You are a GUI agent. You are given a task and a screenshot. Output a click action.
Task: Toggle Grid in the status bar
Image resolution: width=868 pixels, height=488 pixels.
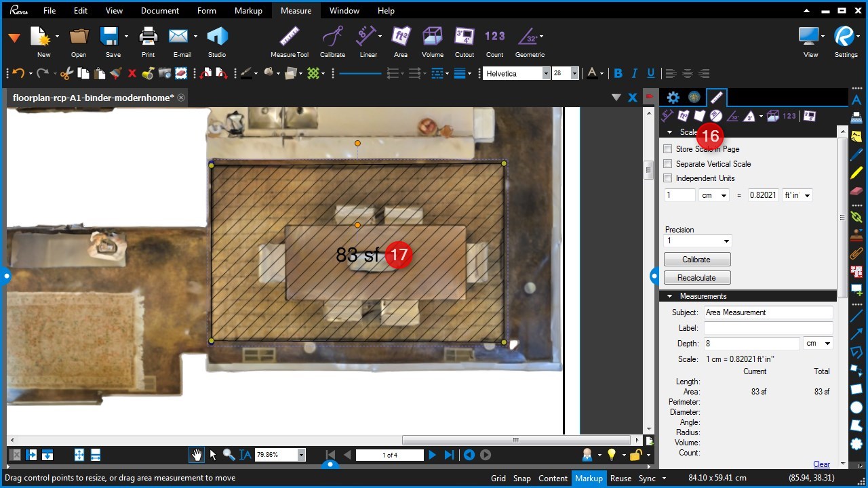pos(498,478)
